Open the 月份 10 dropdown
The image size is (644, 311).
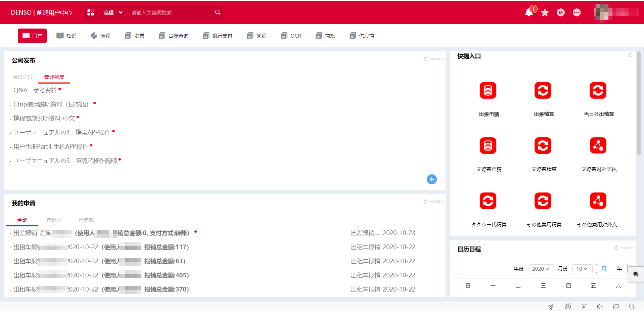click(x=582, y=269)
